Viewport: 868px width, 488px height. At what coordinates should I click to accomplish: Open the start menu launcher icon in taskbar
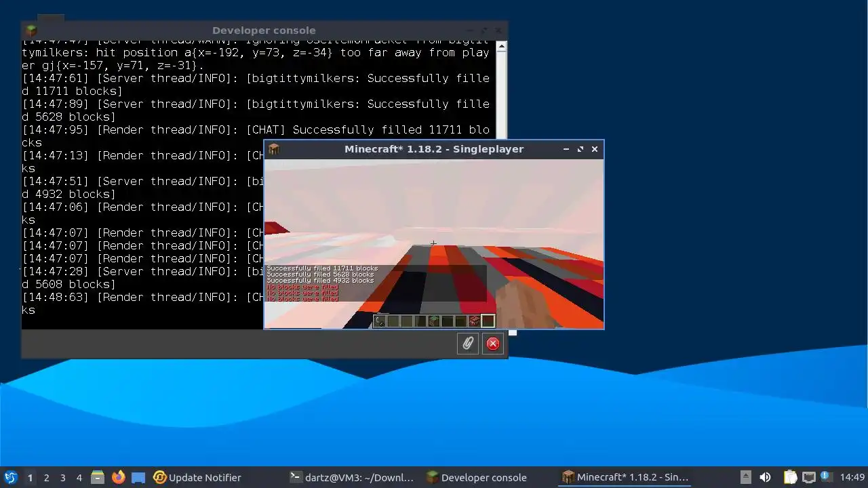coord(10,477)
